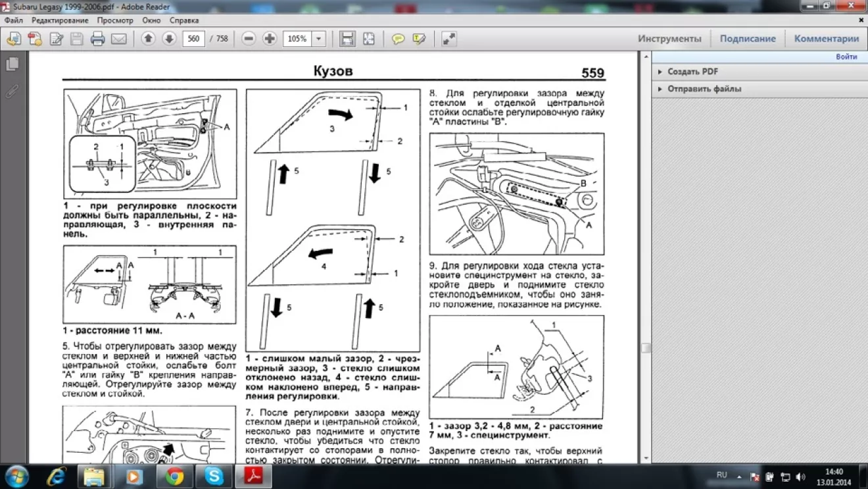Open Google Chrome from taskbar

(x=174, y=476)
